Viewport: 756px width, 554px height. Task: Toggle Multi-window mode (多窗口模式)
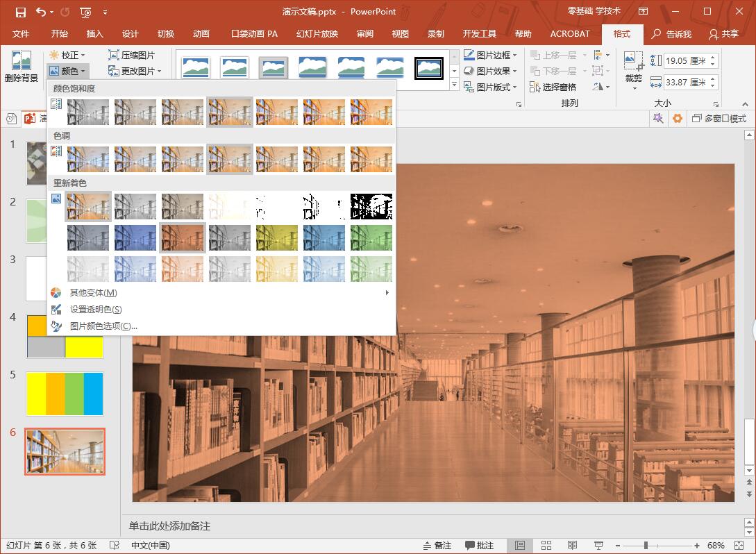719,118
